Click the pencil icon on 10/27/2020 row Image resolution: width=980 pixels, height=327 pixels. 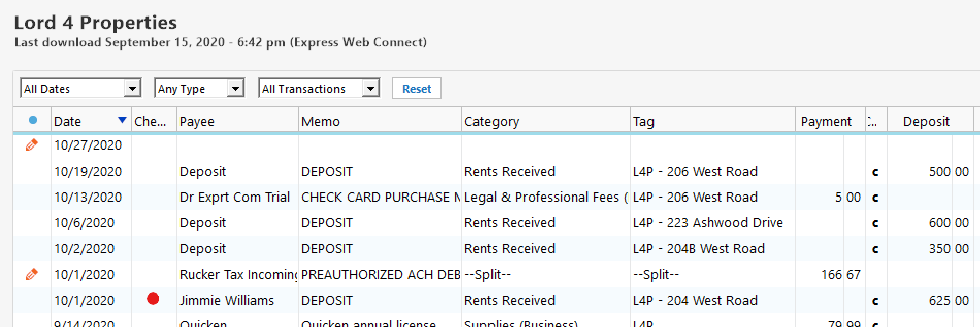point(31,145)
